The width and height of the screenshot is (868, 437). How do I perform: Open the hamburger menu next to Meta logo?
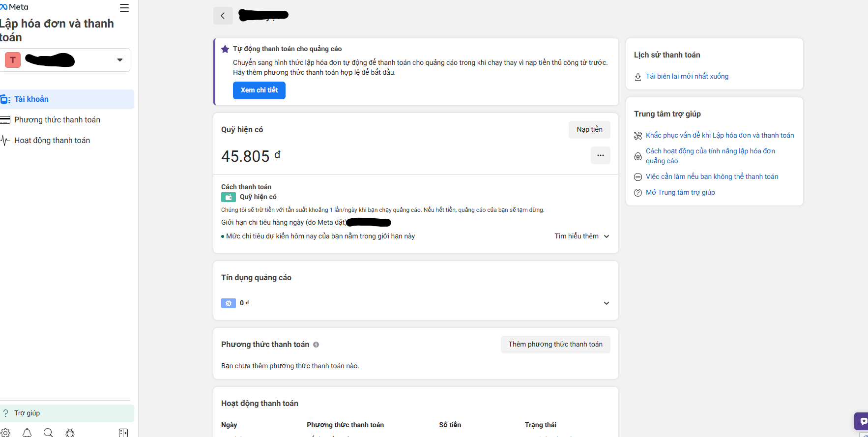coord(124,8)
